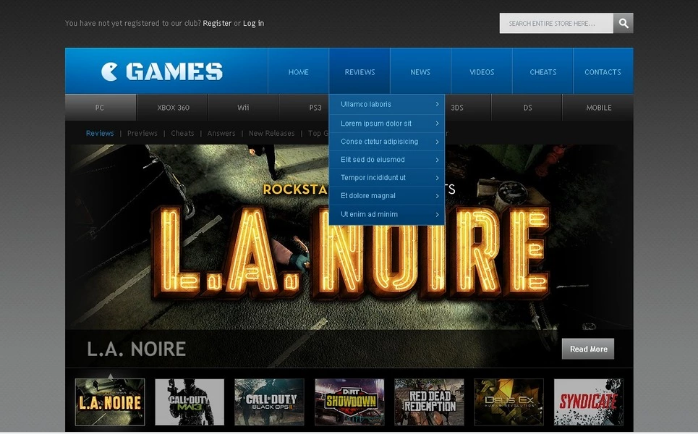The image size is (698, 434).
Task: Click the Register link
Action: [x=217, y=23]
